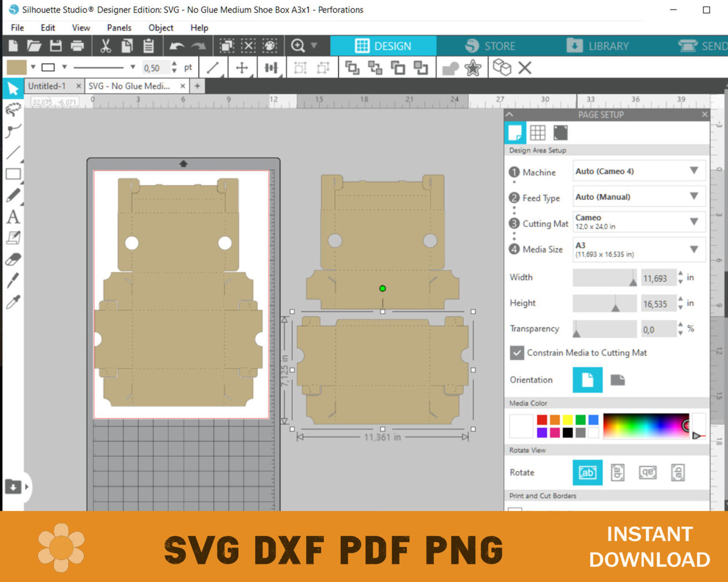Screen dimensions: 728x582
Task: Click the Deselect All toolbar icon
Action: click(248, 46)
